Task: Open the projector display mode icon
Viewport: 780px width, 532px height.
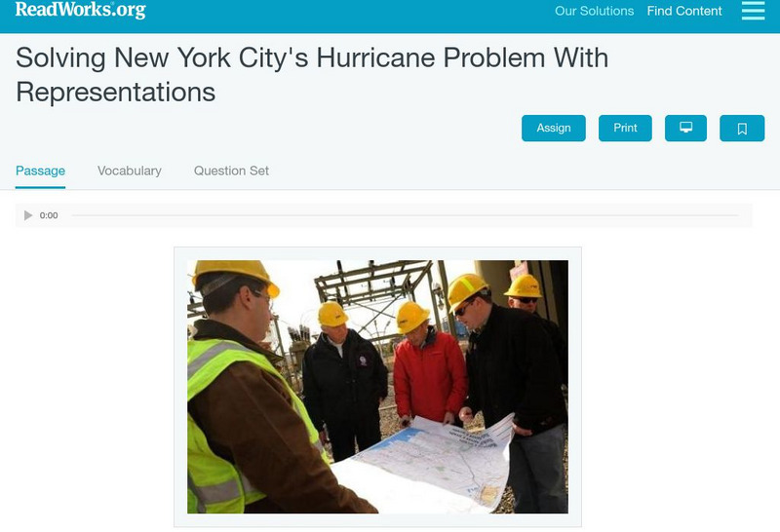Action: tap(685, 129)
